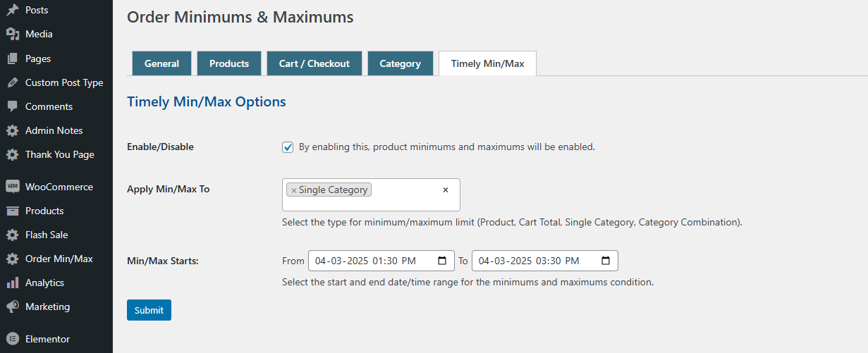Click the Analytics bar chart icon

point(12,283)
